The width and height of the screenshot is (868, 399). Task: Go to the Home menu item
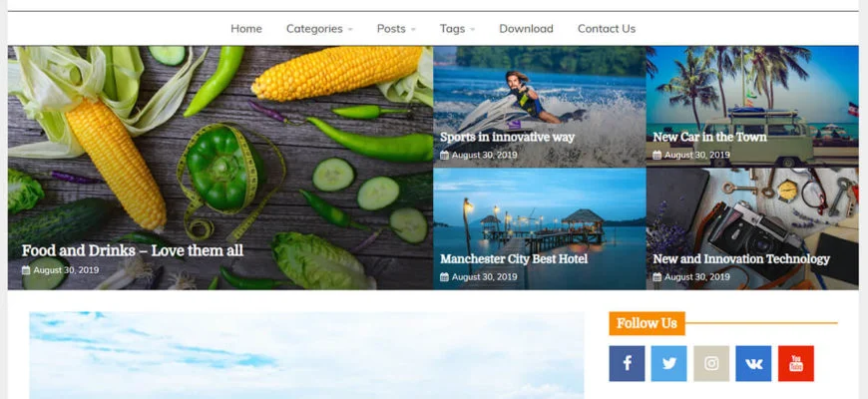(x=246, y=29)
